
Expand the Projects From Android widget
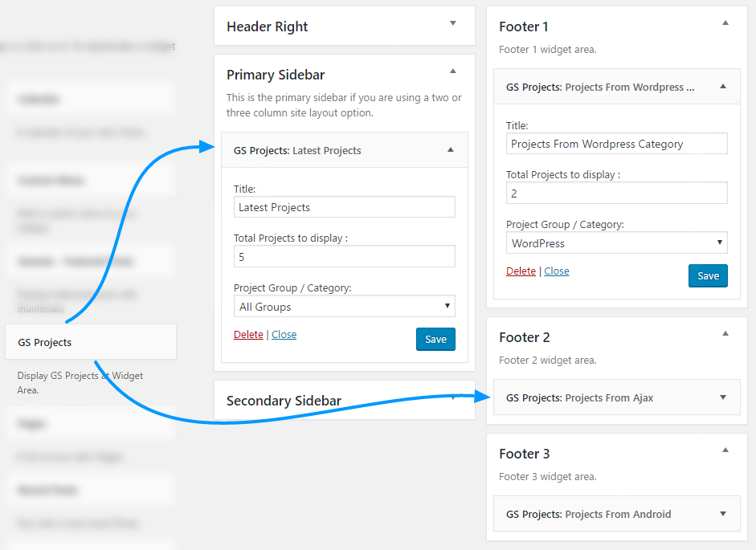coord(723,514)
